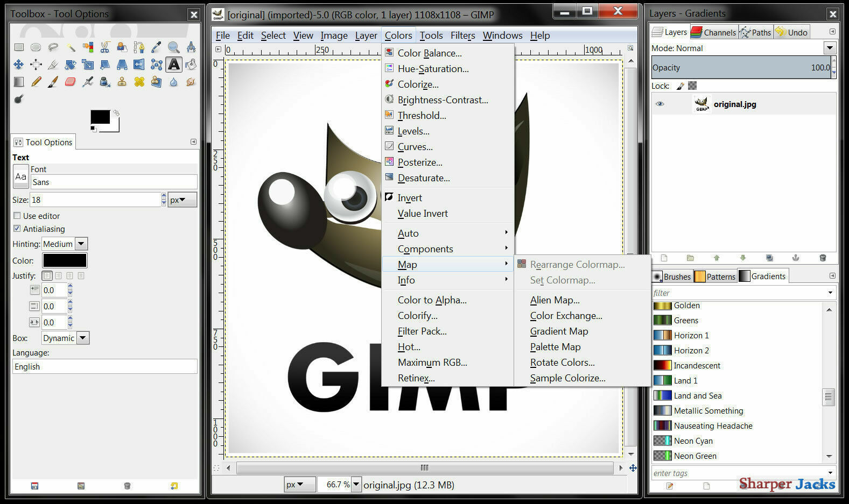
Task: Select the Incandescent gradient
Action: pos(737,365)
